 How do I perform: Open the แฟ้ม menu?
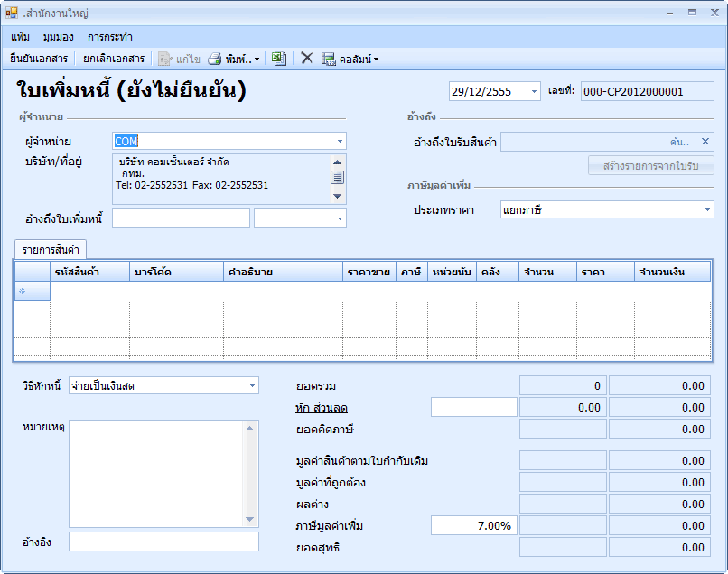point(21,37)
